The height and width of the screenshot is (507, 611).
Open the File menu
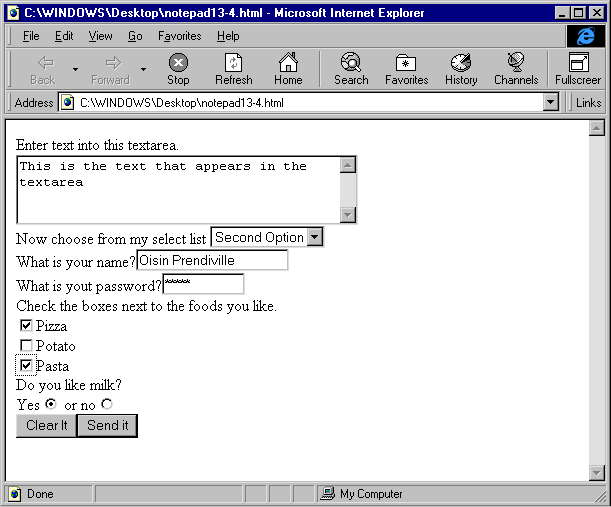click(x=31, y=36)
